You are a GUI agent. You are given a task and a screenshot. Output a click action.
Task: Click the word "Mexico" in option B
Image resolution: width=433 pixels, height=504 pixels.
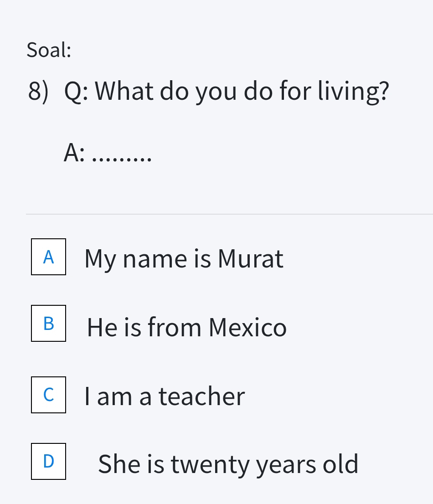(247, 327)
